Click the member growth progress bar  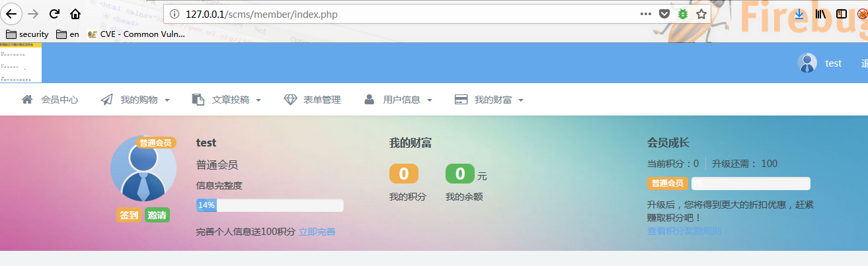point(751,183)
